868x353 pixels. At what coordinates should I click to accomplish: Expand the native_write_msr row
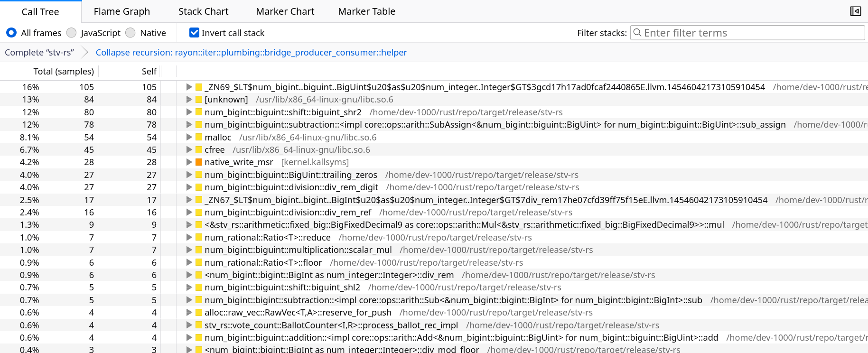(x=189, y=162)
